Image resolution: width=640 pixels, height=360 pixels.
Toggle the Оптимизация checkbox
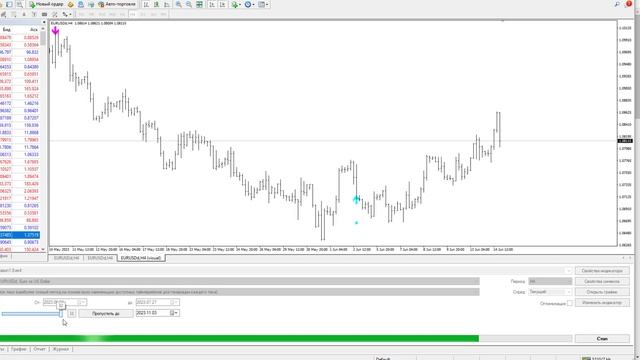pyautogui.click(x=570, y=303)
